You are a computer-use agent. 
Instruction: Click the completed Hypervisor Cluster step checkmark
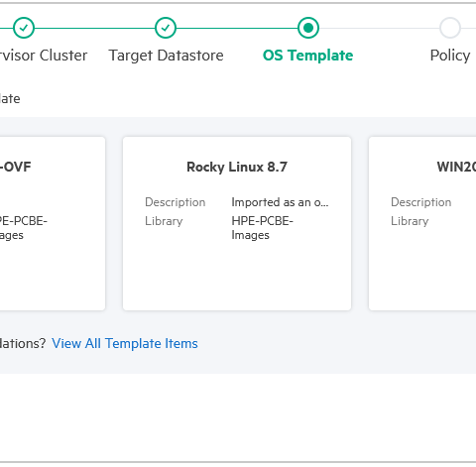pyautogui.click(x=24, y=28)
